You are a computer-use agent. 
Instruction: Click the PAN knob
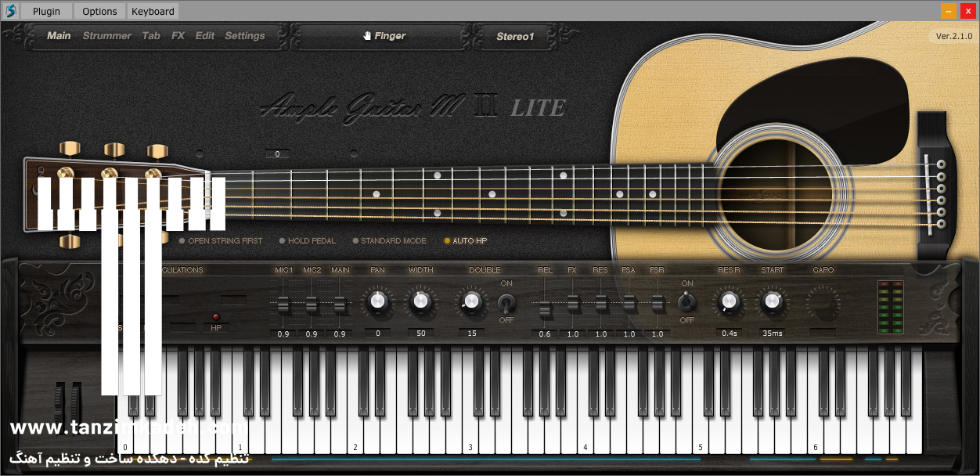pos(378,301)
